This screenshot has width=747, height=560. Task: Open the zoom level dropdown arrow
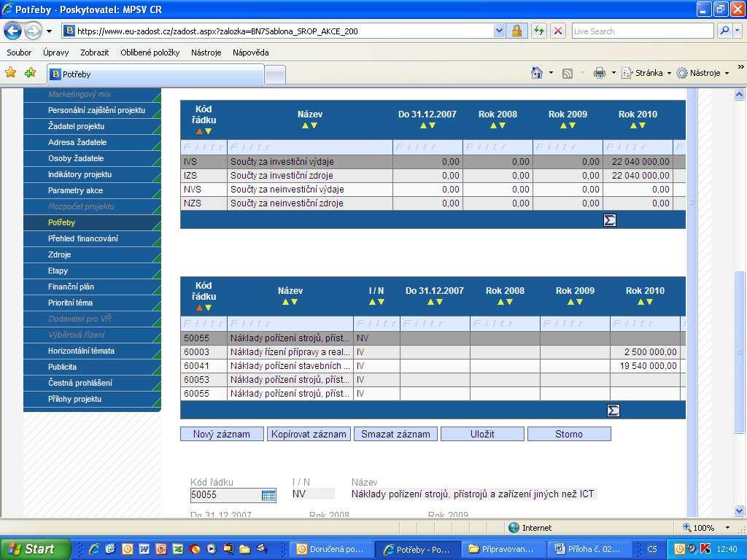pyautogui.click(x=727, y=528)
